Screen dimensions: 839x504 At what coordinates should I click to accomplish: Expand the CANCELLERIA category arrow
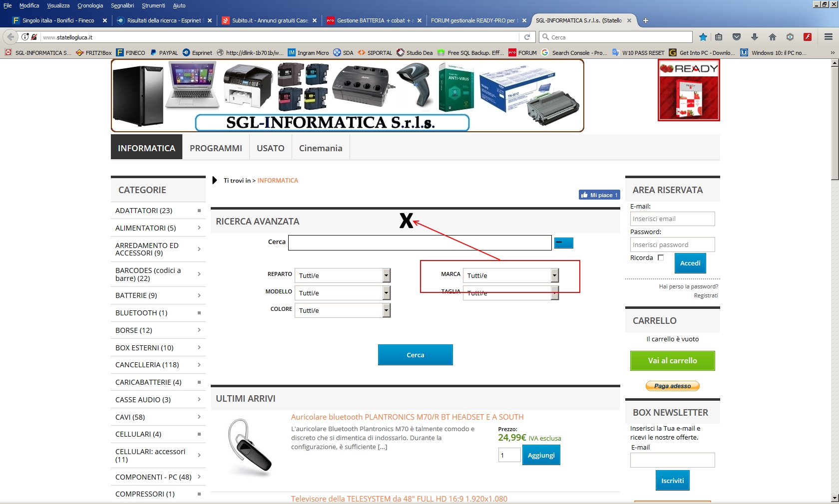199,365
